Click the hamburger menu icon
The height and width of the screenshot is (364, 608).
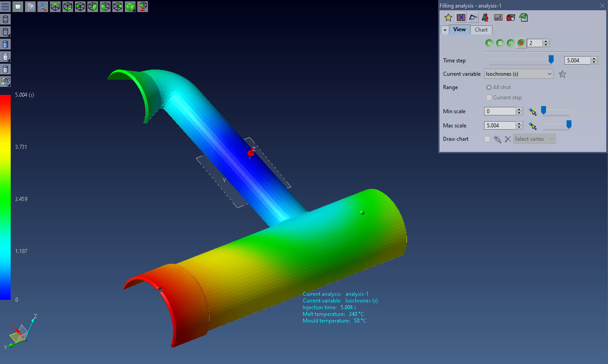tap(5, 7)
